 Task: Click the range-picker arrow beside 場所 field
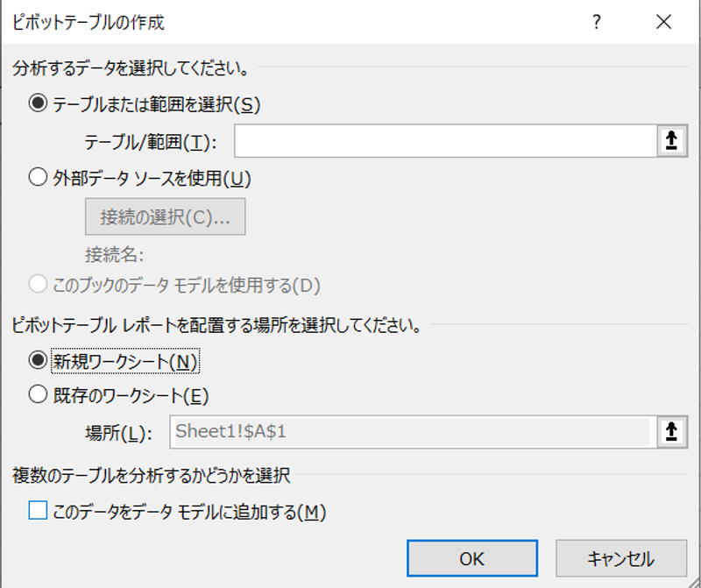[x=671, y=431]
